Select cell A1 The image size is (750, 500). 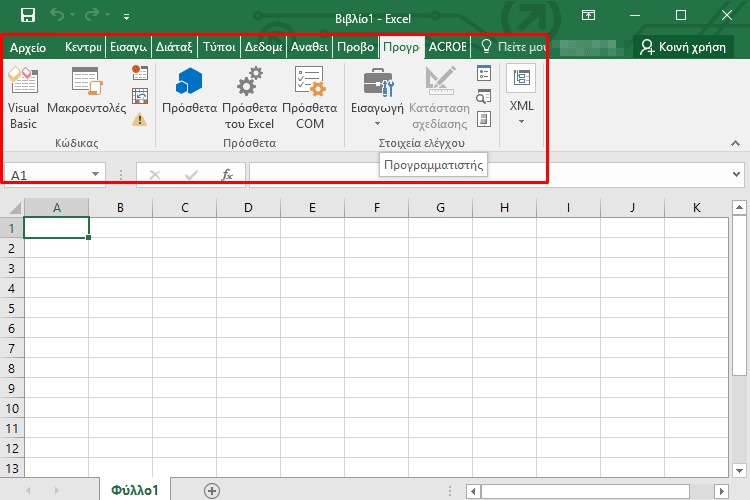click(56, 228)
